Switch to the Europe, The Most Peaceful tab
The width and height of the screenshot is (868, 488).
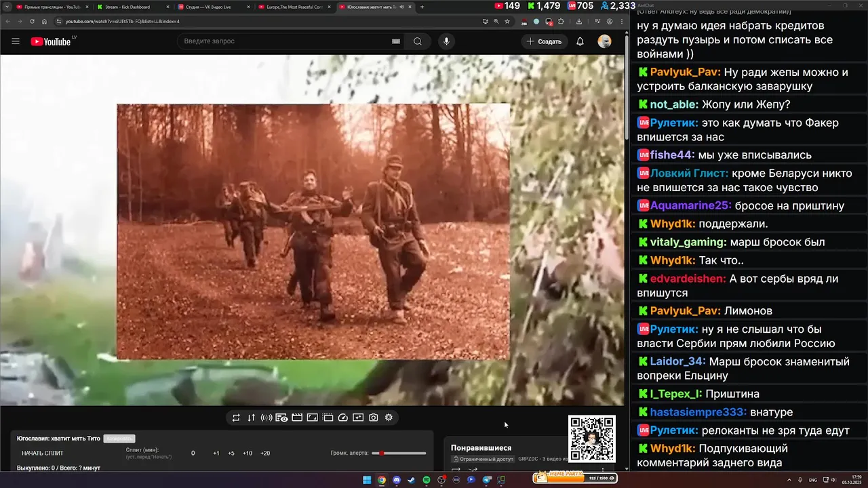click(294, 7)
